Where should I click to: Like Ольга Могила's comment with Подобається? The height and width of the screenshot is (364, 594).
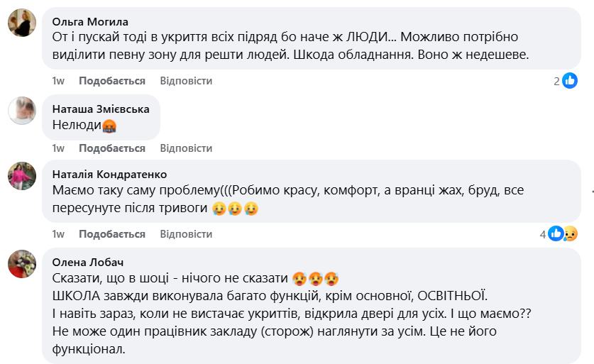(x=112, y=81)
